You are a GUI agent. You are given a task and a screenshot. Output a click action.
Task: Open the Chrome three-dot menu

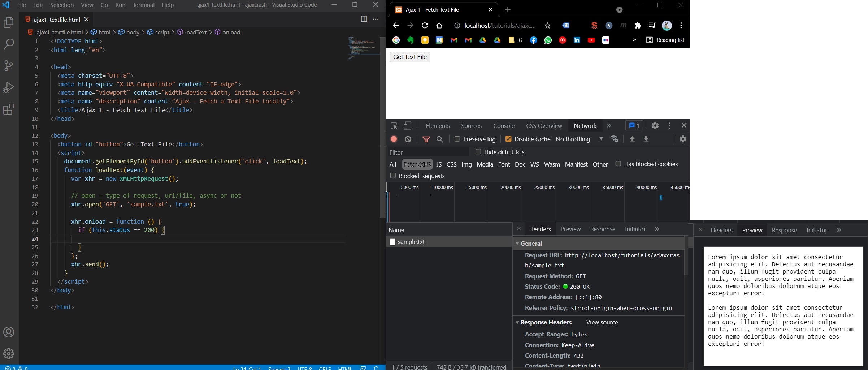pos(681,25)
